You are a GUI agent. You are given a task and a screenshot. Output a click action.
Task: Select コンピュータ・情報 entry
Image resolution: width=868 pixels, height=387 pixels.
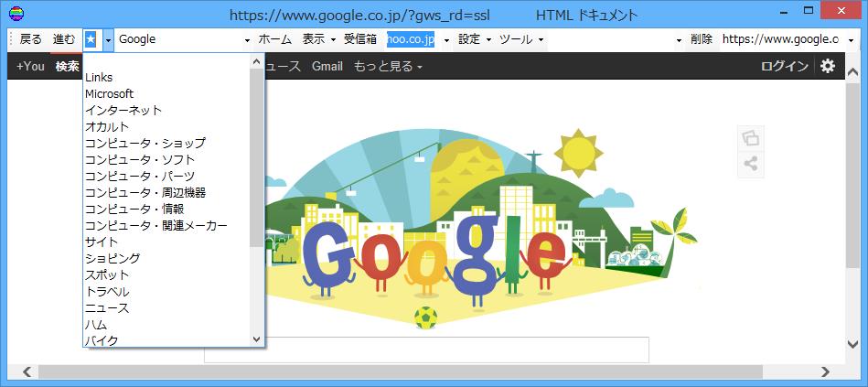134,210
